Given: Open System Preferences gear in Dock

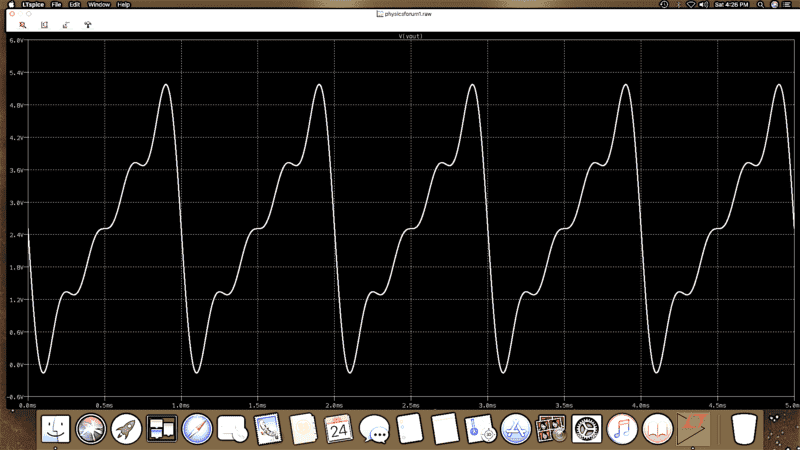Looking at the screenshot, I should [586, 430].
